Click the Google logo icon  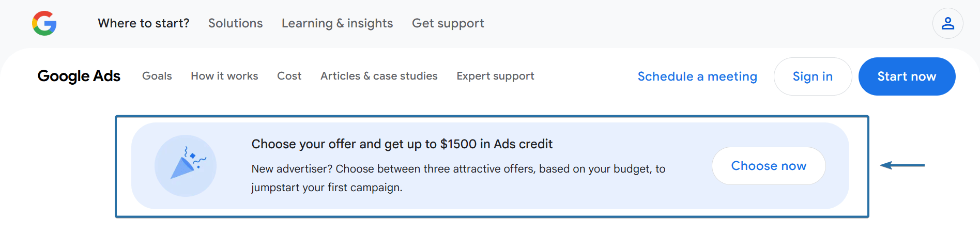tap(44, 23)
